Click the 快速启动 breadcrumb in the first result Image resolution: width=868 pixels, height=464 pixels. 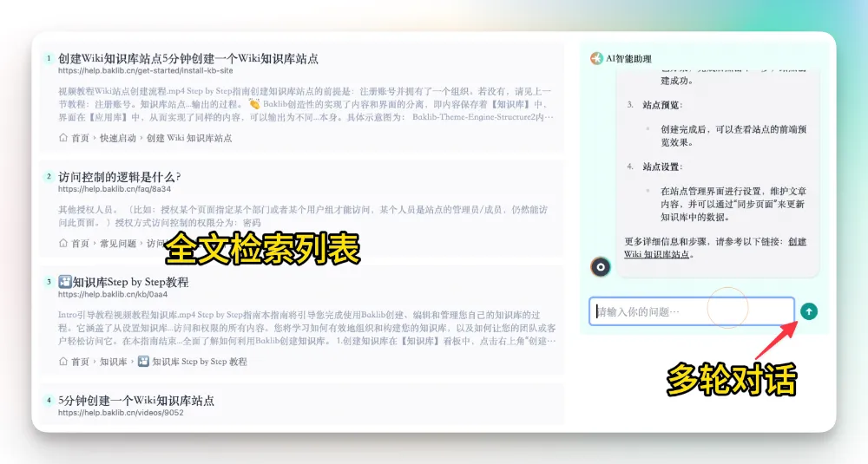tap(117, 138)
